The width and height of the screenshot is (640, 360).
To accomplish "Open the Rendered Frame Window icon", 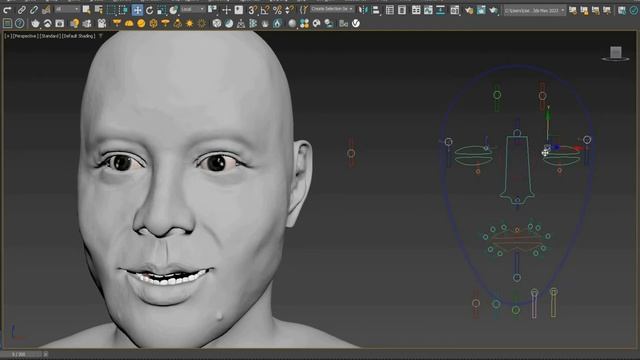I will point(482,10).
